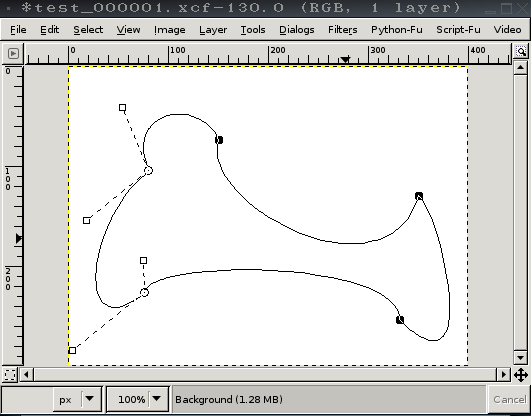Click the horizontal scrollbar right arrow
The width and height of the screenshot is (531, 416).
pyautogui.click(x=504, y=375)
